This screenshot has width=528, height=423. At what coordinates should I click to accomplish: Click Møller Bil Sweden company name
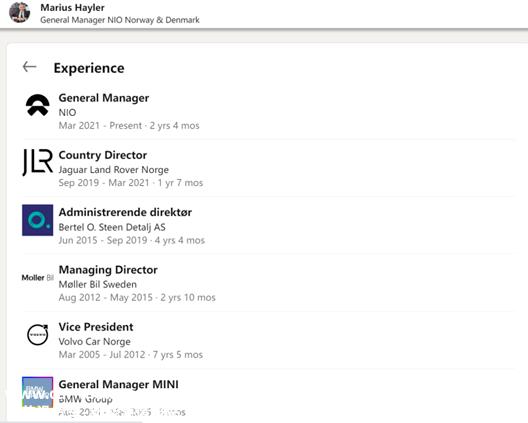click(x=98, y=284)
